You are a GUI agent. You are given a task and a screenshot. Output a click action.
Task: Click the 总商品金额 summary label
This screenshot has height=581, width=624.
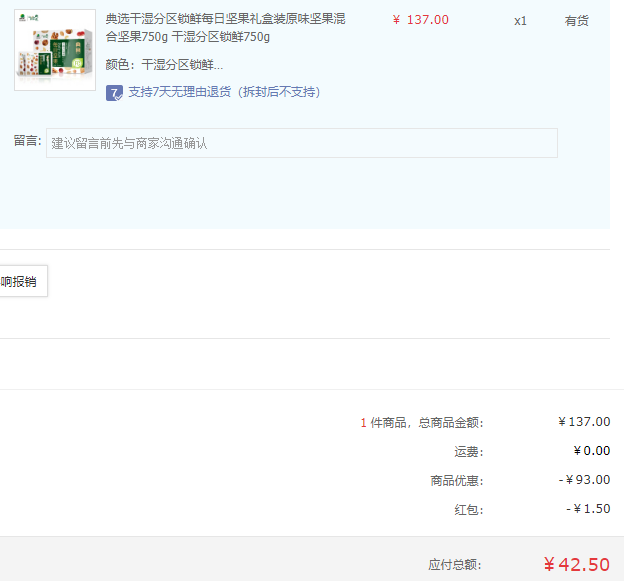coord(421,422)
